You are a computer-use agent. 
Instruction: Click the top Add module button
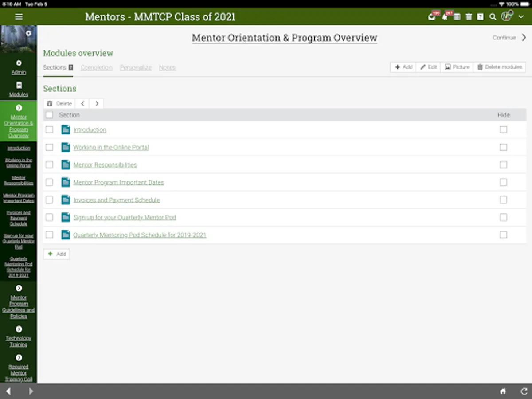tap(403, 67)
